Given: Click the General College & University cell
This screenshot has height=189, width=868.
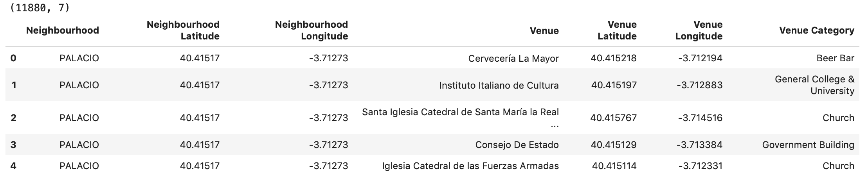Looking at the screenshot, I should (x=814, y=85).
